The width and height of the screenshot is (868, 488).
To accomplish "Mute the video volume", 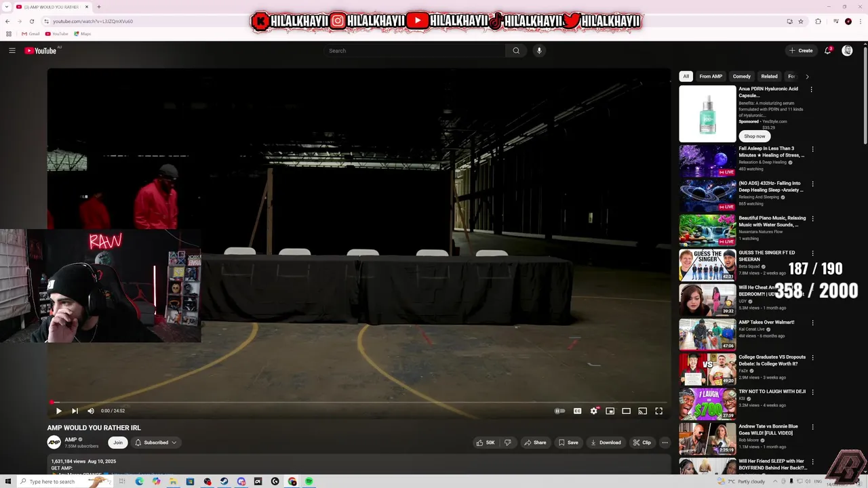I will (x=91, y=411).
